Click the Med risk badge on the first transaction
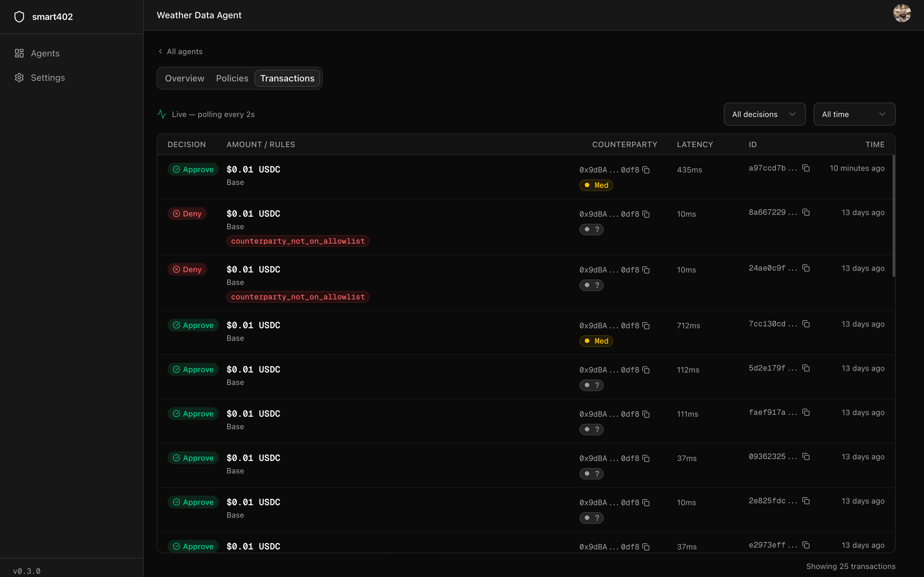 pyautogui.click(x=596, y=185)
